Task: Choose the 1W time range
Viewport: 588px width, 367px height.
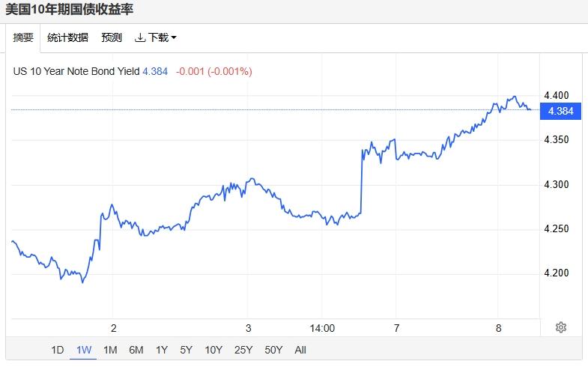Action: click(83, 350)
